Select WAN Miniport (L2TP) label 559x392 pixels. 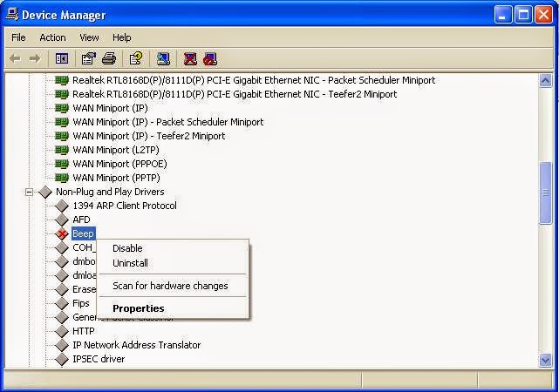point(116,150)
